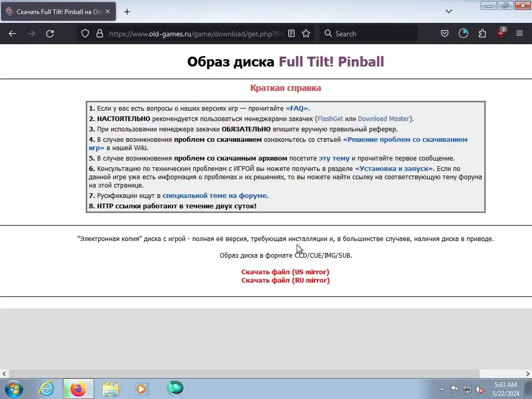Open Action Center flag icon
Image resolution: width=532 pixels, height=399 pixels.
(x=454, y=389)
